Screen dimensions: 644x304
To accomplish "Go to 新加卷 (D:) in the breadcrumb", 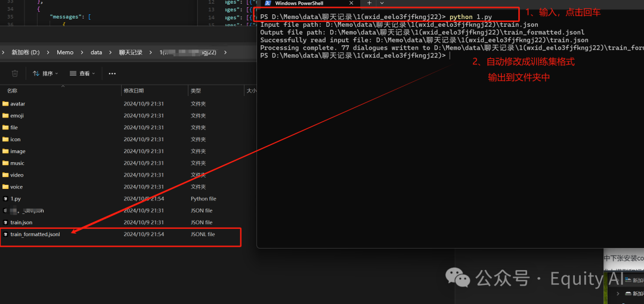I will (x=26, y=52).
